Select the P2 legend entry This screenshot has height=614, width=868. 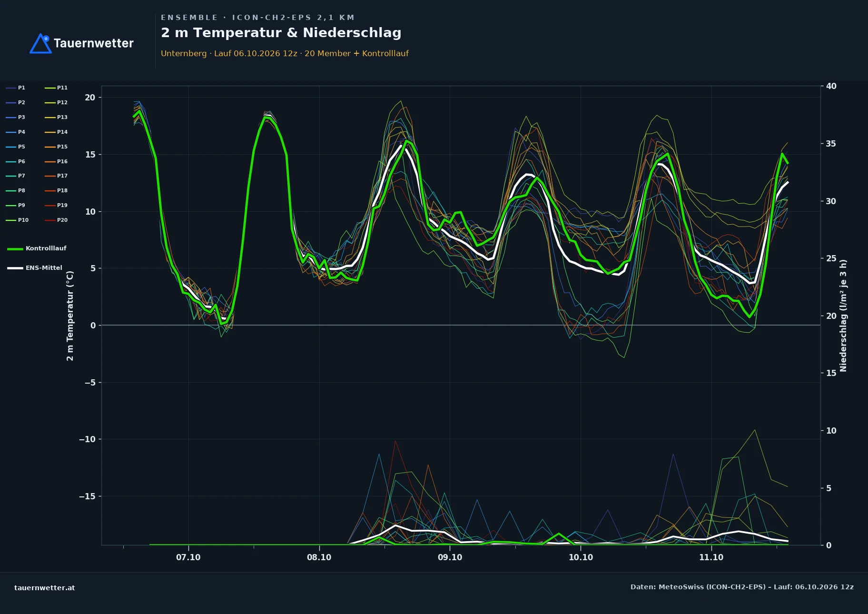[x=15, y=102]
